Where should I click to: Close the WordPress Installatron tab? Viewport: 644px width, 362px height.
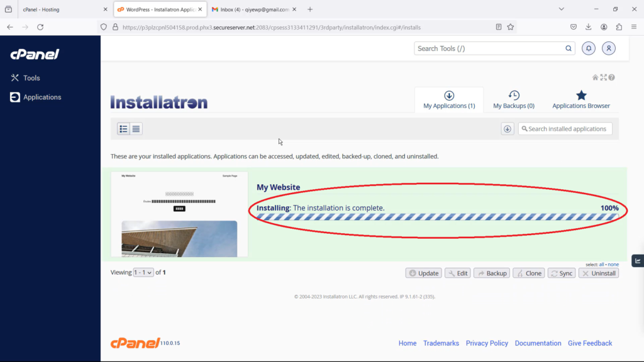point(200,9)
